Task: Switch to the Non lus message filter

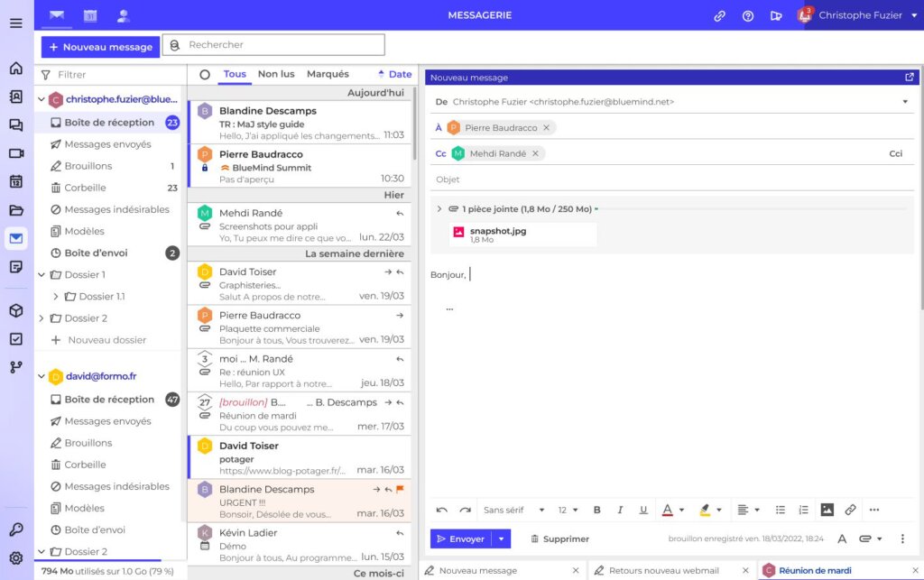Action: pyautogui.click(x=275, y=74)
